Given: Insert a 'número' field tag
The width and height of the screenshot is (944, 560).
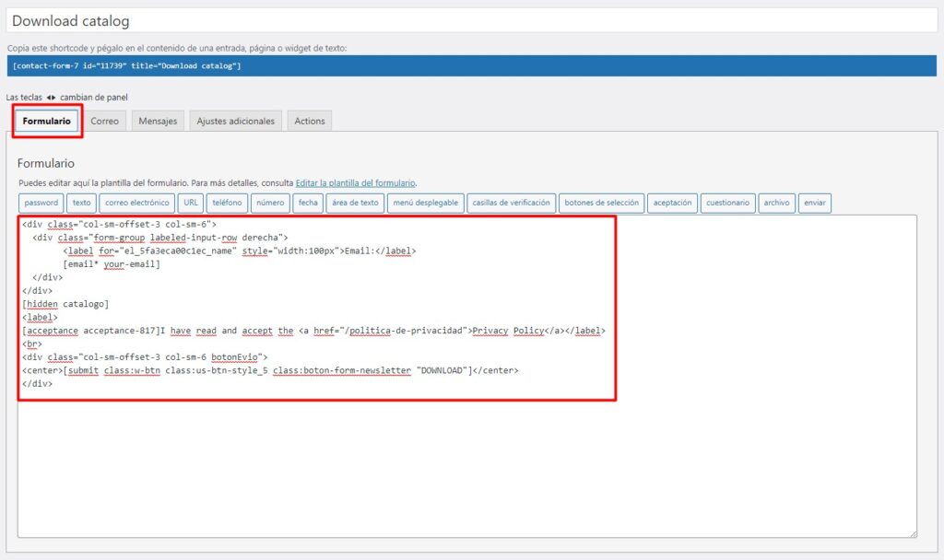Looking at the screenshot, I should (x=271, y=203).
